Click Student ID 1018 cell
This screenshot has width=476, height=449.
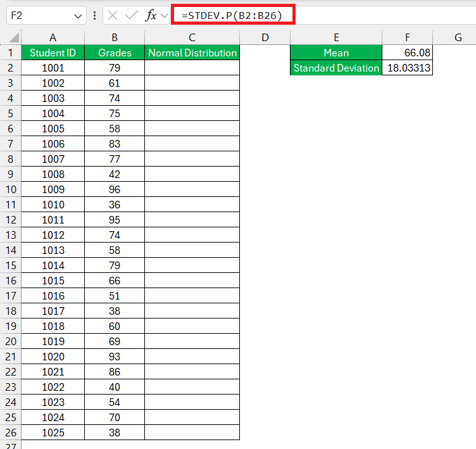click(53, 326)
